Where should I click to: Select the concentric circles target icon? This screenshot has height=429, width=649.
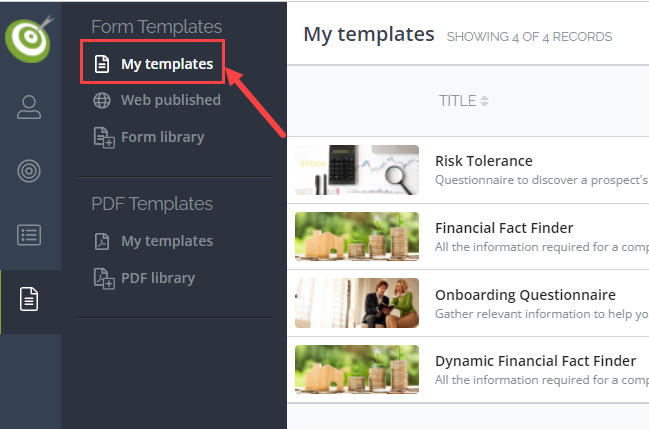pos(29,171)
